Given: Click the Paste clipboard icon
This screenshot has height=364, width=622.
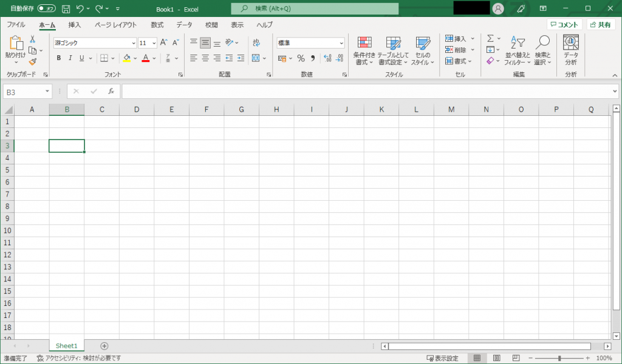Looking at the screenshot, I should (16, 43).
